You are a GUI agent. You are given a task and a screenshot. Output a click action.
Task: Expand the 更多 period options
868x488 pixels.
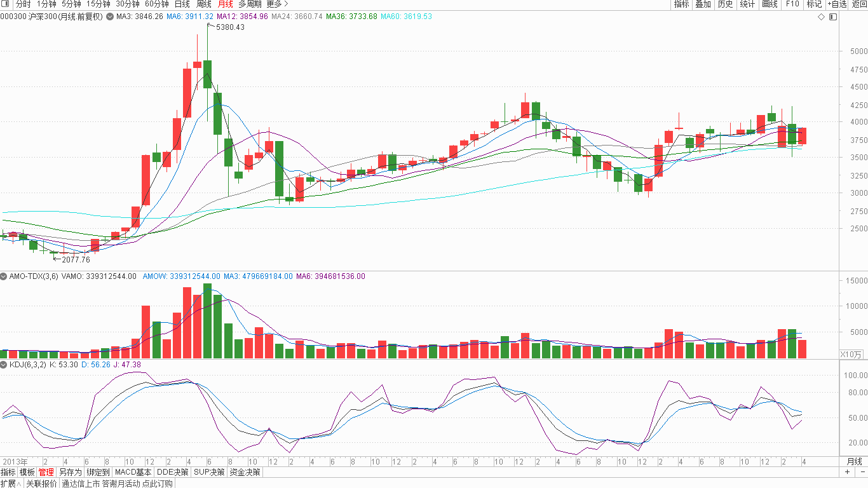(x=277, y=4)
